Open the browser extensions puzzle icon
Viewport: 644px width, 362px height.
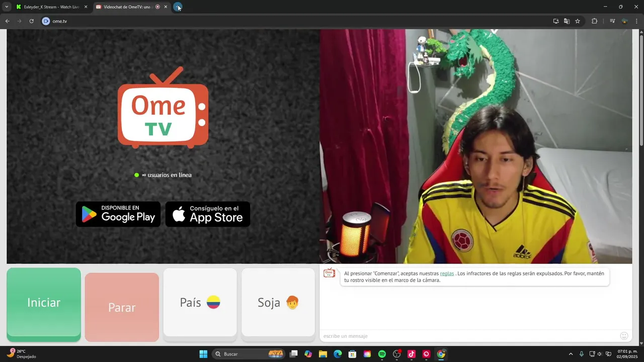coord(594,21)
